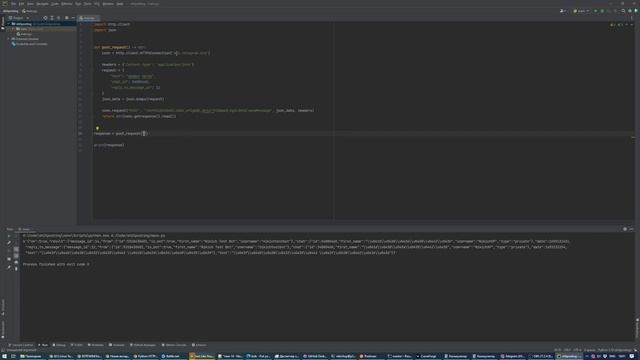Click the Python interpreter status bar entry
This screenshot has width=640, height=360.
pyautogui.click(x=614, y=350)
